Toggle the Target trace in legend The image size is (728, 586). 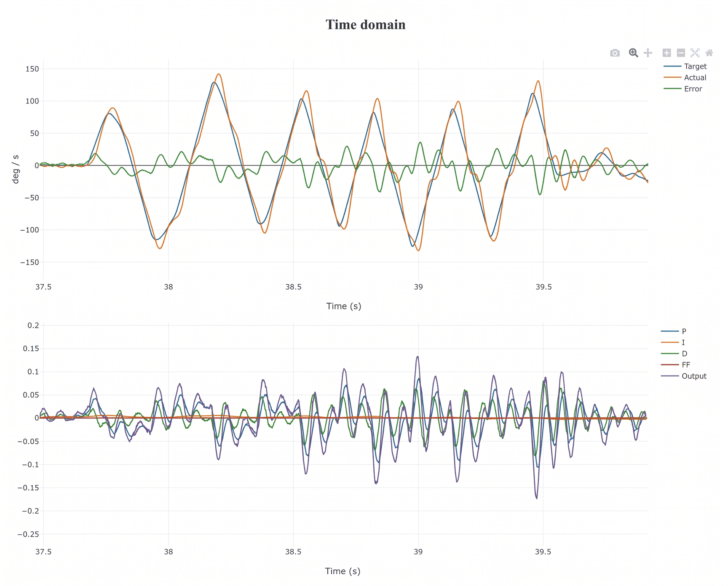[685, 66]
